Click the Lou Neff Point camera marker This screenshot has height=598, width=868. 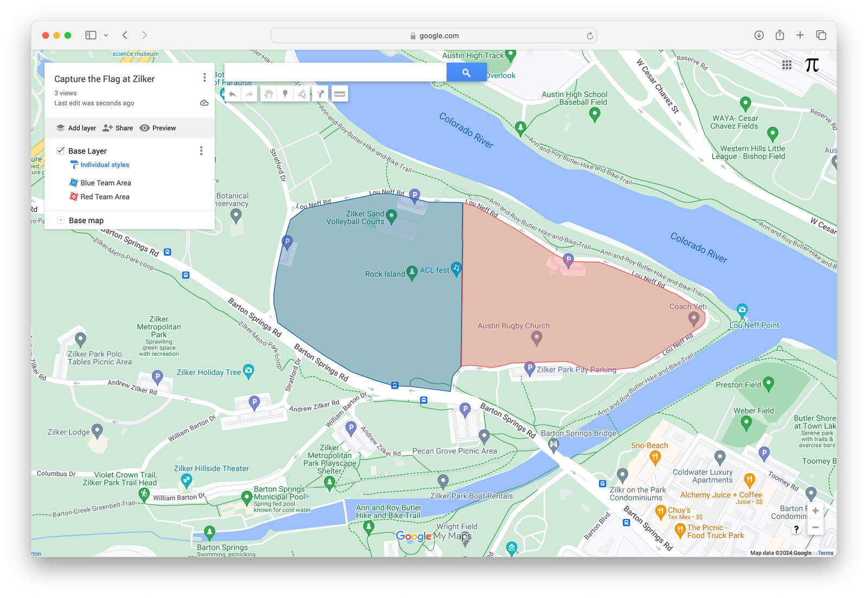(742, 310)
